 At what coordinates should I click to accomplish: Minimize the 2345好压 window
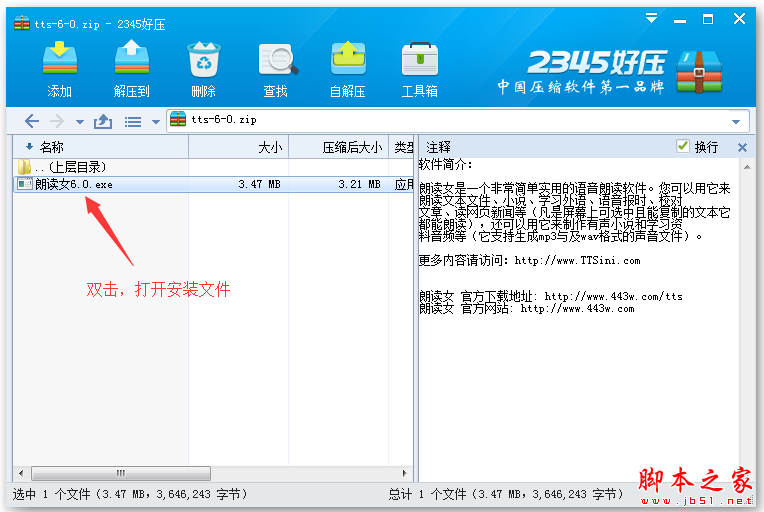click(680, 20)
